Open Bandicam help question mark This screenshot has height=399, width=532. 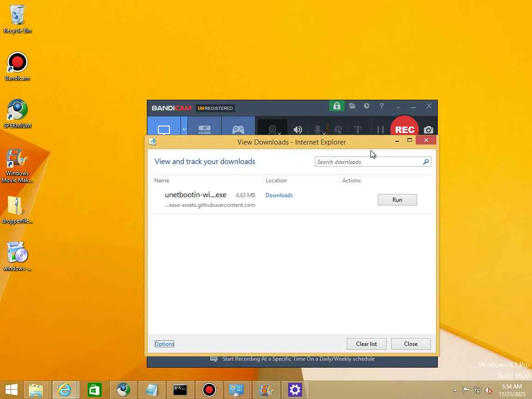pyautogui.click(x=381, y=106)
